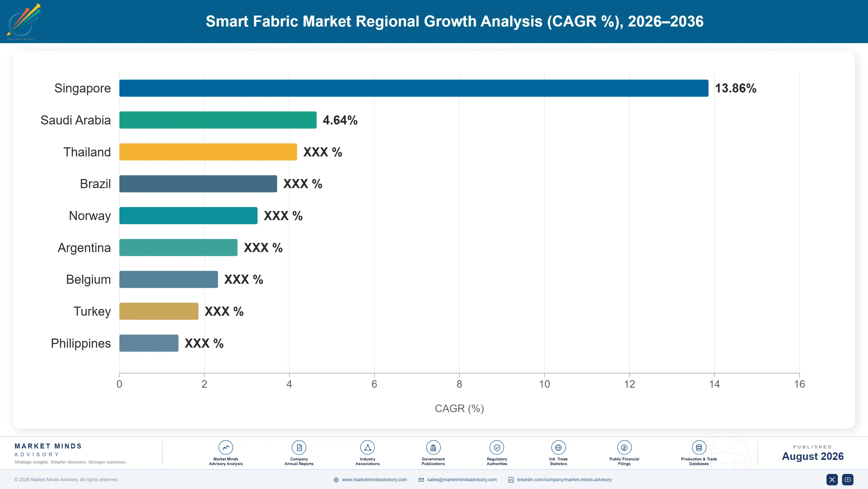Click the Regulatory Authorities shield icon
This screenshot has width=868, height=489.
pos(497,447)
